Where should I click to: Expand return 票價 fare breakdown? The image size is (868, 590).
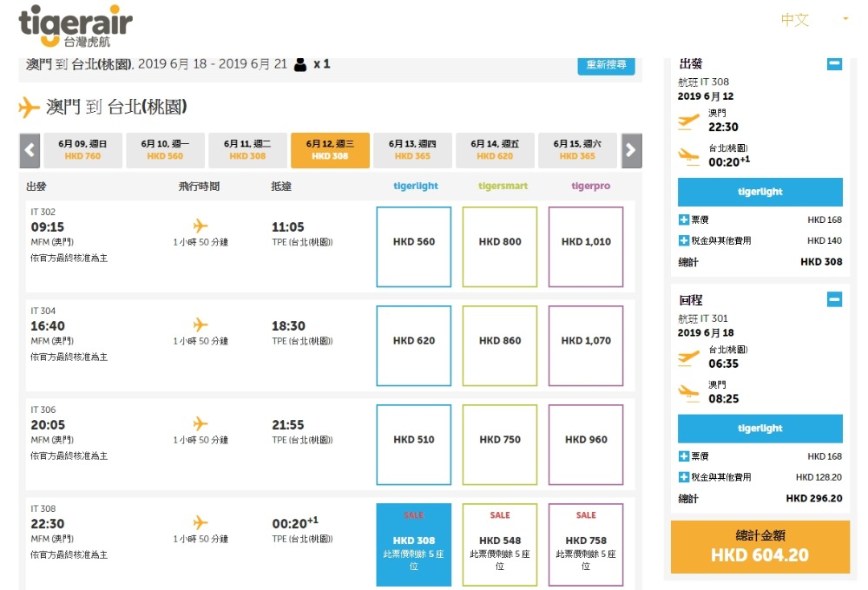click(x=684, y=456)
